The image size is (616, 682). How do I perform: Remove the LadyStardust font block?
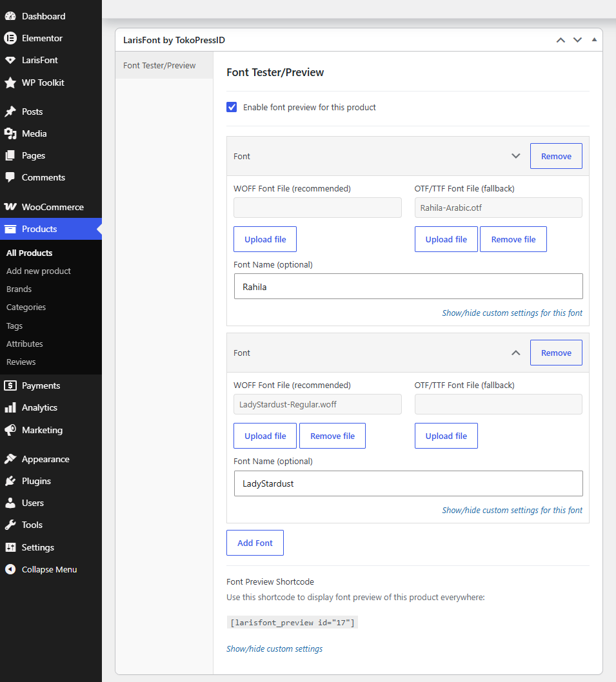coord(556,353)
